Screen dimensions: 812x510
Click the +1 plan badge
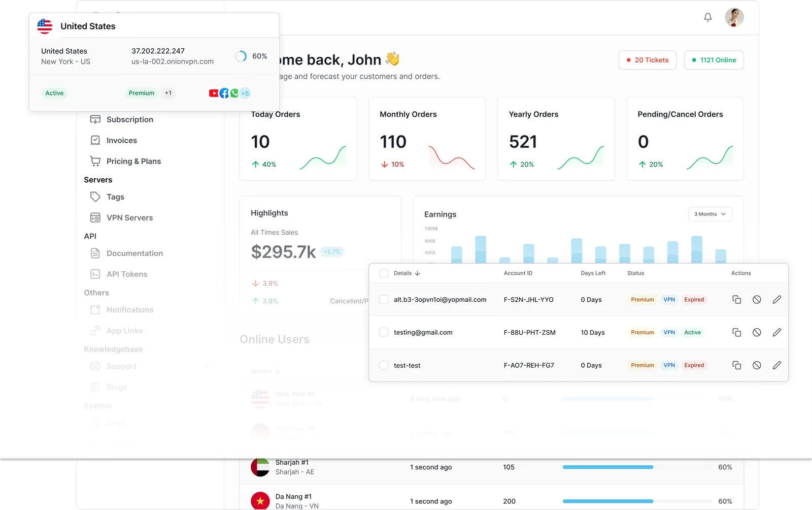point(168,93)
